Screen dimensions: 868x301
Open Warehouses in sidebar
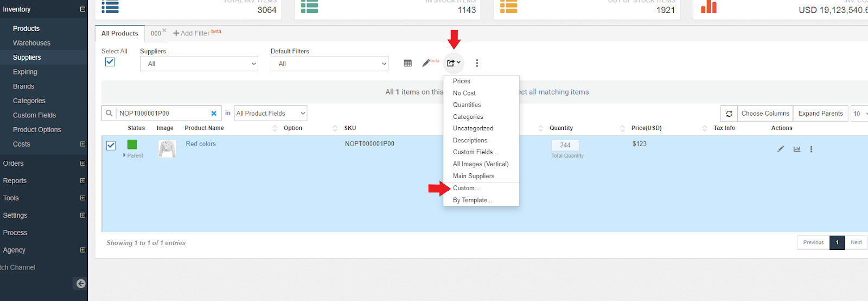[31, 43]
